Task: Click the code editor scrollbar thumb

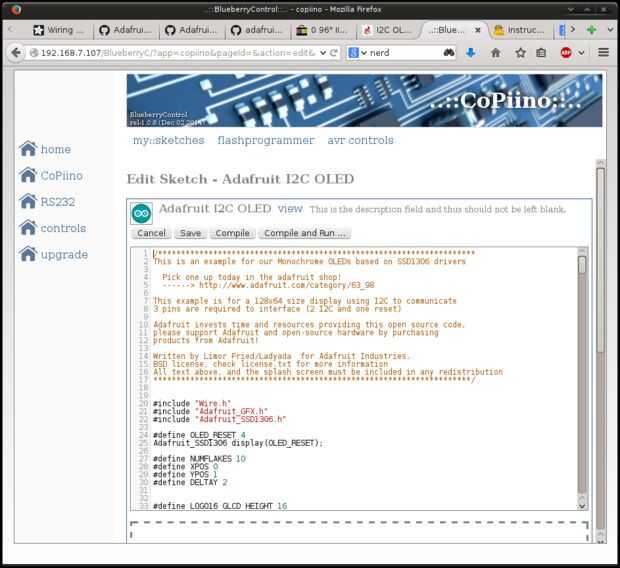Action: (582, 265)
